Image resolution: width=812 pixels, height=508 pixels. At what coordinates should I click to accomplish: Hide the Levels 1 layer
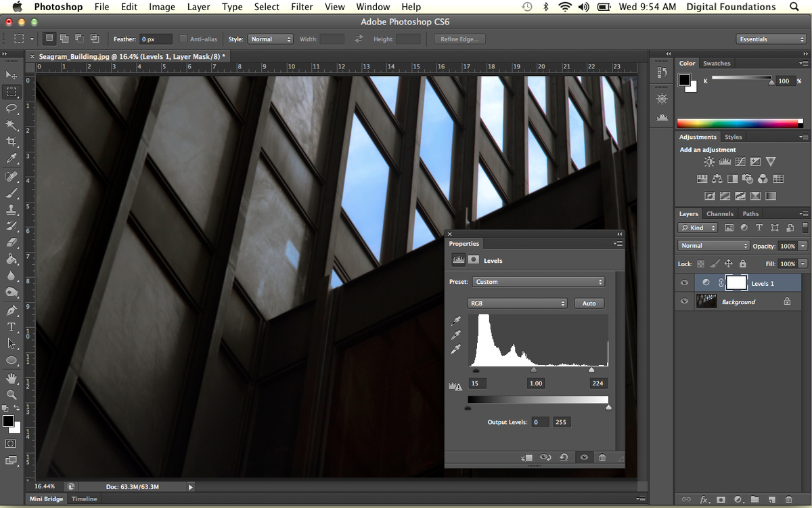(684, 283)
